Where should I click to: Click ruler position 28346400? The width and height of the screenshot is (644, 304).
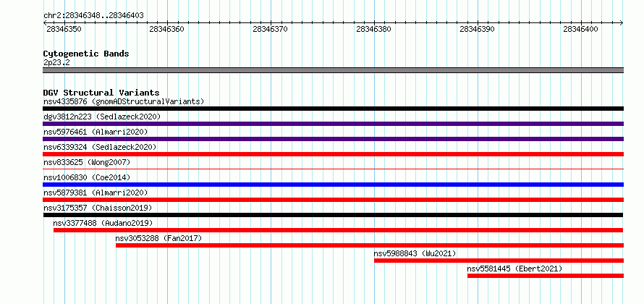pyautogui.click(x=581, y=29)
